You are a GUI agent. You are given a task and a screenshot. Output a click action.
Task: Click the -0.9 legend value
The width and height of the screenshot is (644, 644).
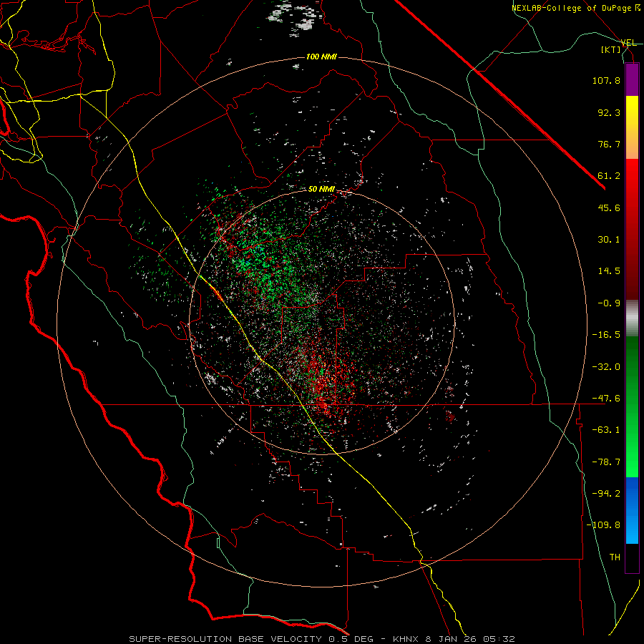click(x=609, y=303)
